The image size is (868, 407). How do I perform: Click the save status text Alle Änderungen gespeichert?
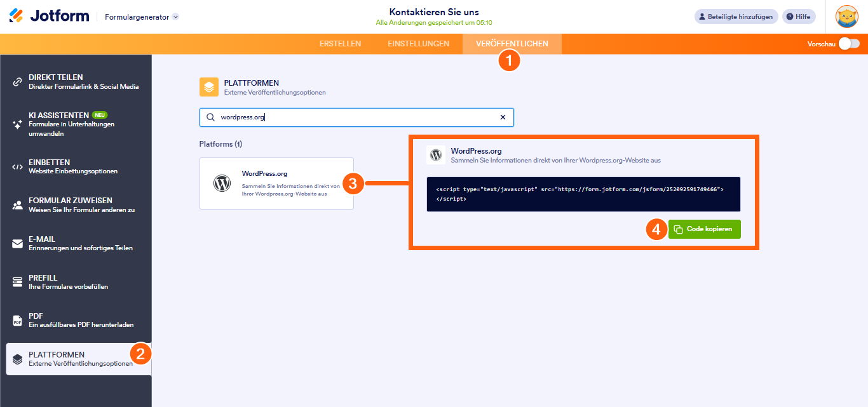(434, 22)
